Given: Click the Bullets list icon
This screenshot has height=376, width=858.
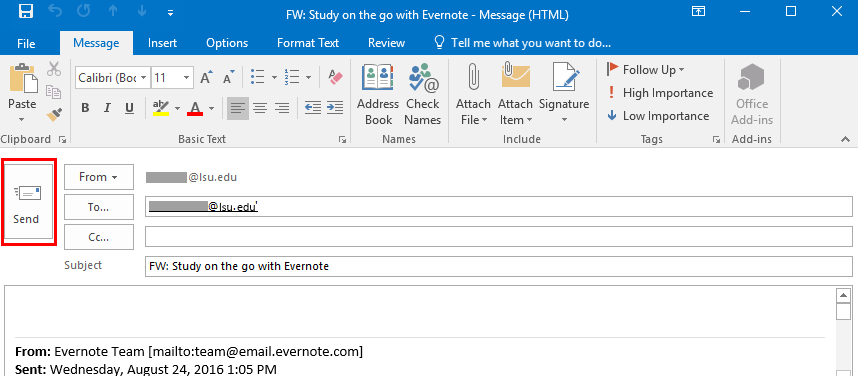Looking at the screenshot, I should (x=258, y=77).
